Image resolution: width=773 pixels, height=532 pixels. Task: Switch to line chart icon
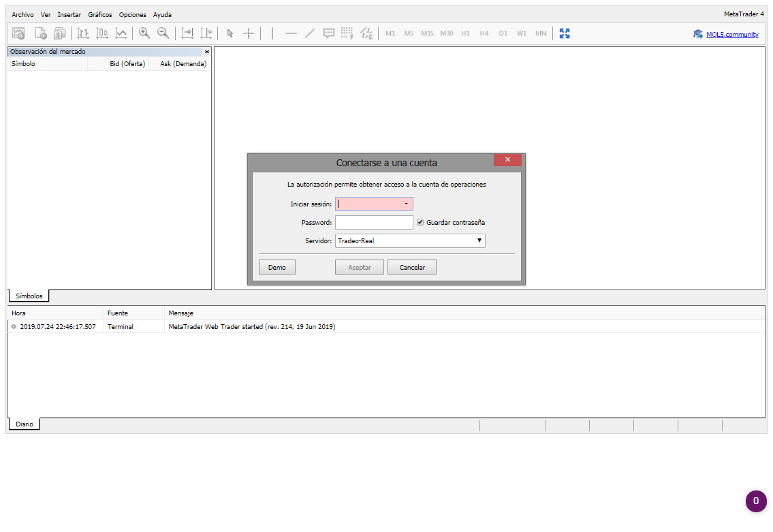pos(121,33)
